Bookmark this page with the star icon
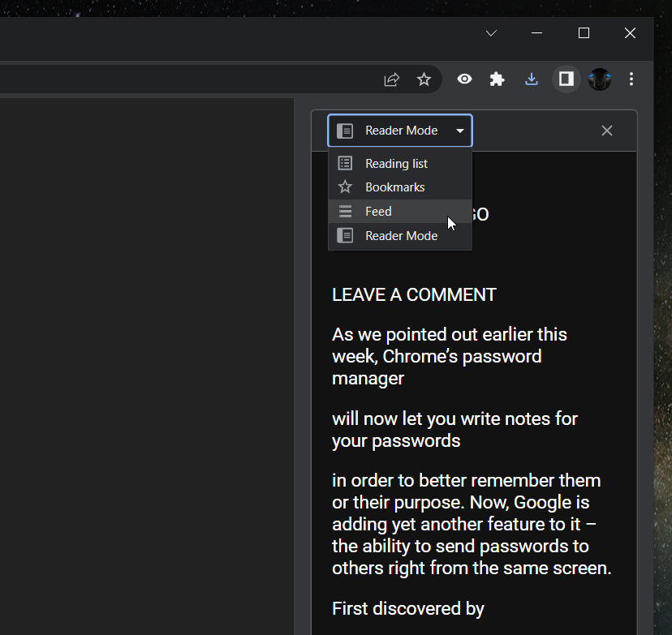 point(424,79)
